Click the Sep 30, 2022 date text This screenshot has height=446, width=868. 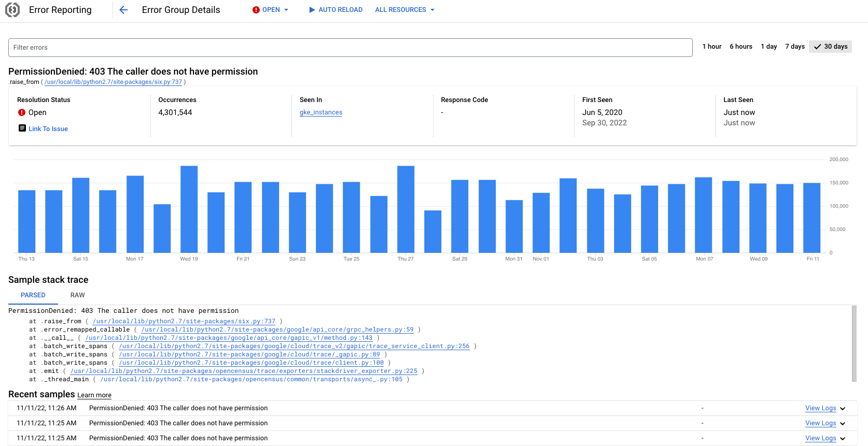tap(605, 123)
